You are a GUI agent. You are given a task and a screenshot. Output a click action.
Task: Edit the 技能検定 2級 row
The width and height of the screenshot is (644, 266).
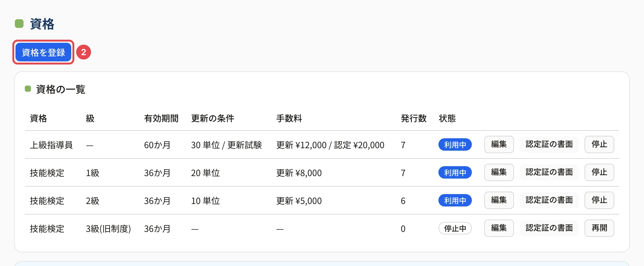(499, 200)
